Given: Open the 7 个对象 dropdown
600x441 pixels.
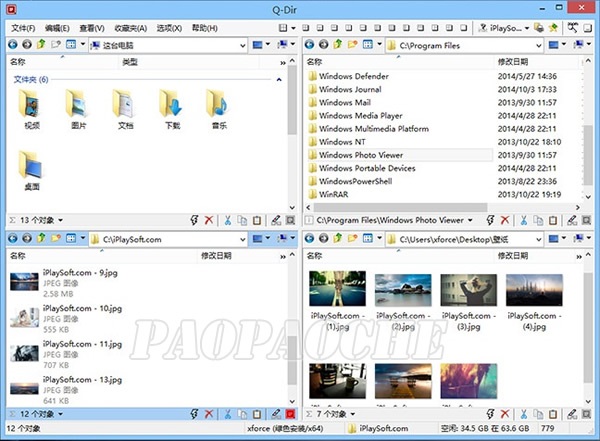Looking at the screenshot, I should click(x=352, y=414).
